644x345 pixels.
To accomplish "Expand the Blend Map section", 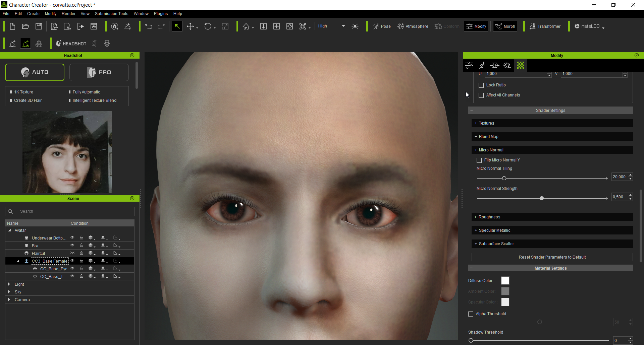I will click(552, 137).
